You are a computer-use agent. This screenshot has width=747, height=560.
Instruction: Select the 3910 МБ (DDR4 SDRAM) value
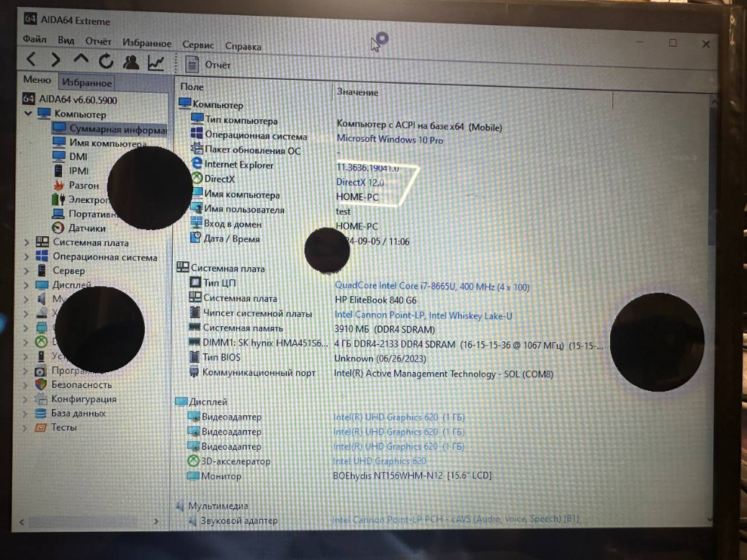(385, 330)
